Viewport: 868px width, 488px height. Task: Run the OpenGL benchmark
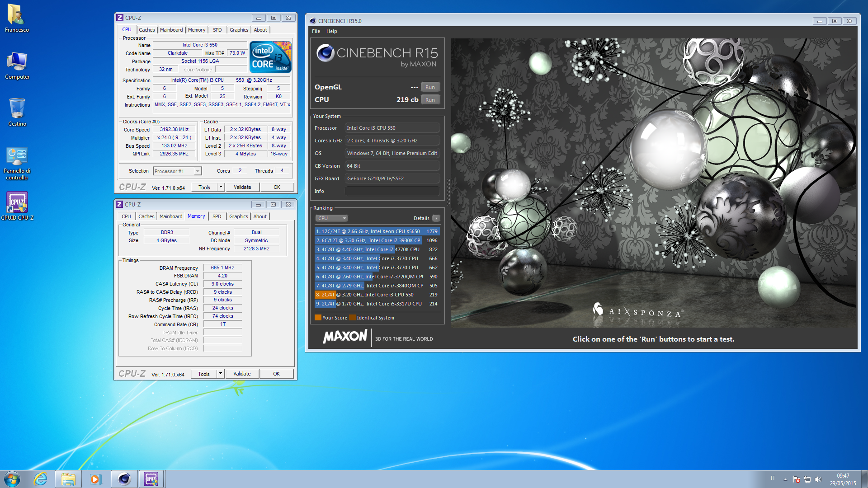[430, 87]
